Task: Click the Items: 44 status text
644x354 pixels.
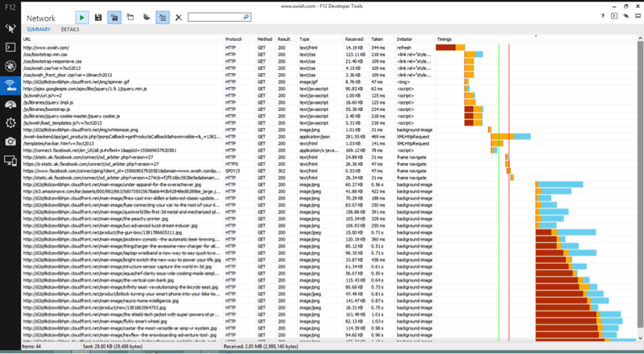Action: (31, 347)
